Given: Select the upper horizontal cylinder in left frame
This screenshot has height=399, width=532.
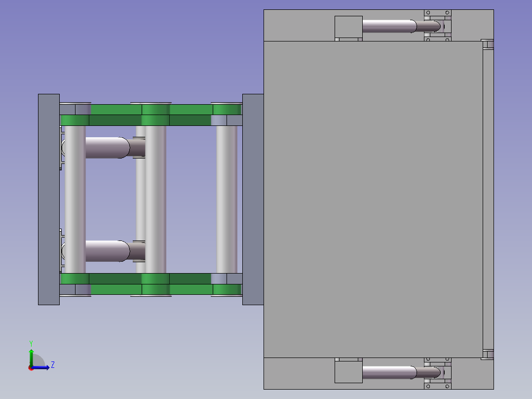Looking at the screenshot, I should point(108,148).
